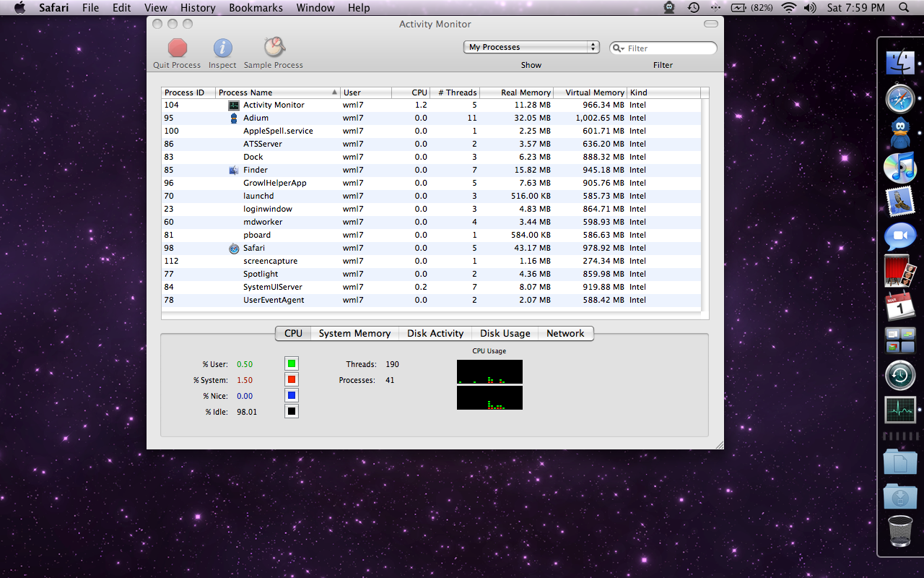The width and height of the screenshot is (924, 578).
Task: Open Spotlight search in the menu bar
Action: tap(904, 8)
